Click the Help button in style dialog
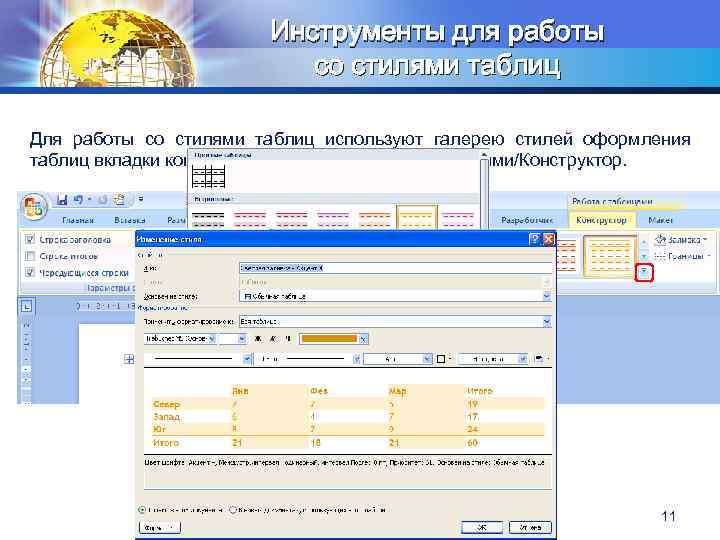The width and height of the screenshot is (720, 540). pos(534,239)
